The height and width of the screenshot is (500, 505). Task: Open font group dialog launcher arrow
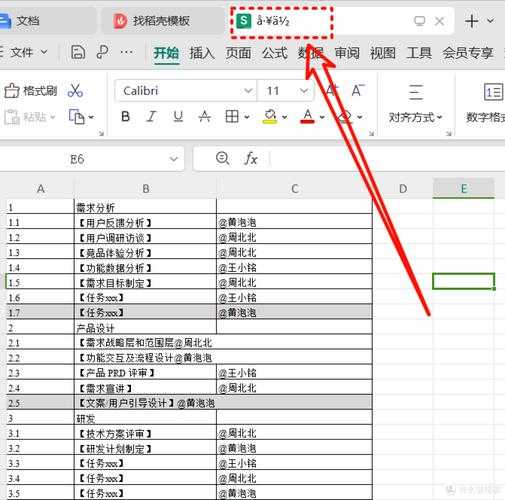(371, 134)
